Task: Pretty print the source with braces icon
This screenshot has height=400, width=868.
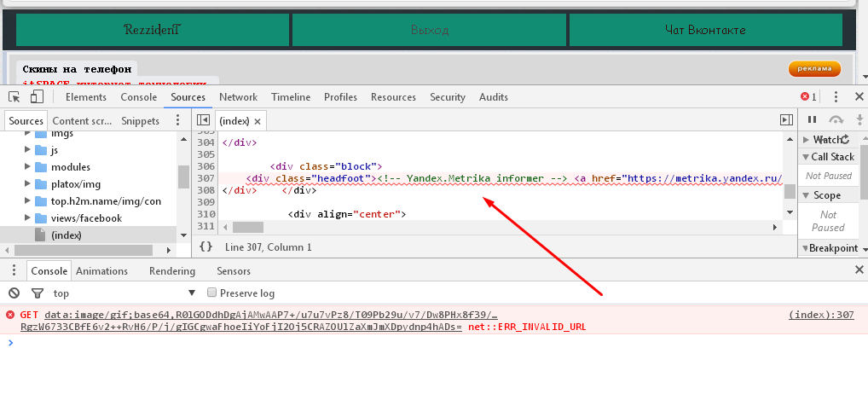Action: point(206,246)
